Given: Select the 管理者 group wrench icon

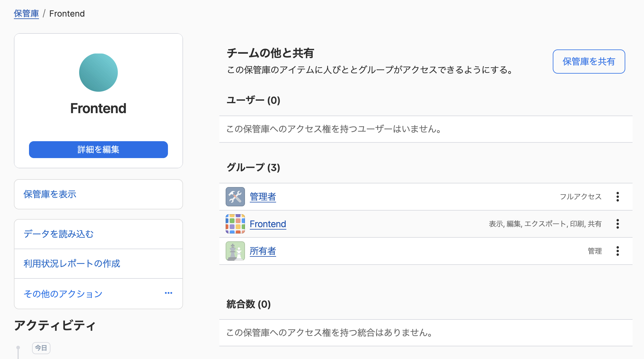Looking at the screenshot, I should [x=235, y=196].
